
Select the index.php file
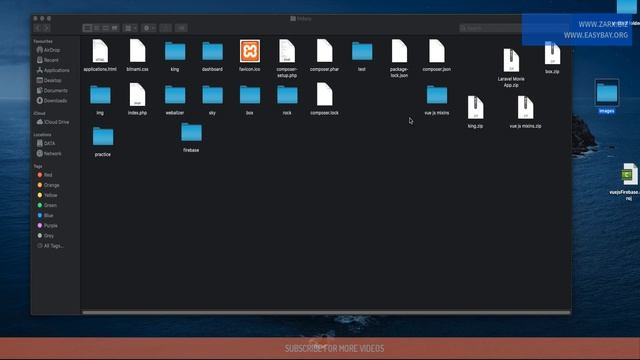(x=138, y=99)
